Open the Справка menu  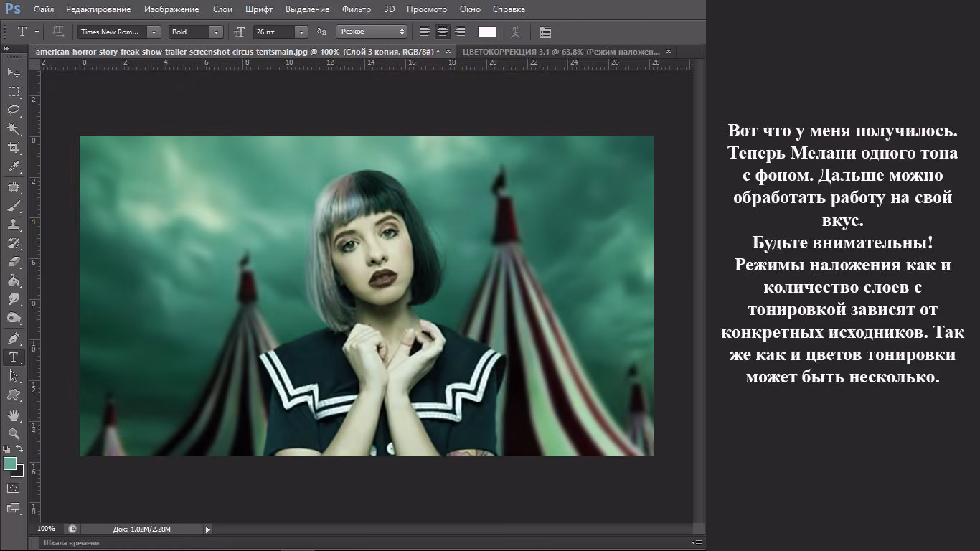click(509, 9)
